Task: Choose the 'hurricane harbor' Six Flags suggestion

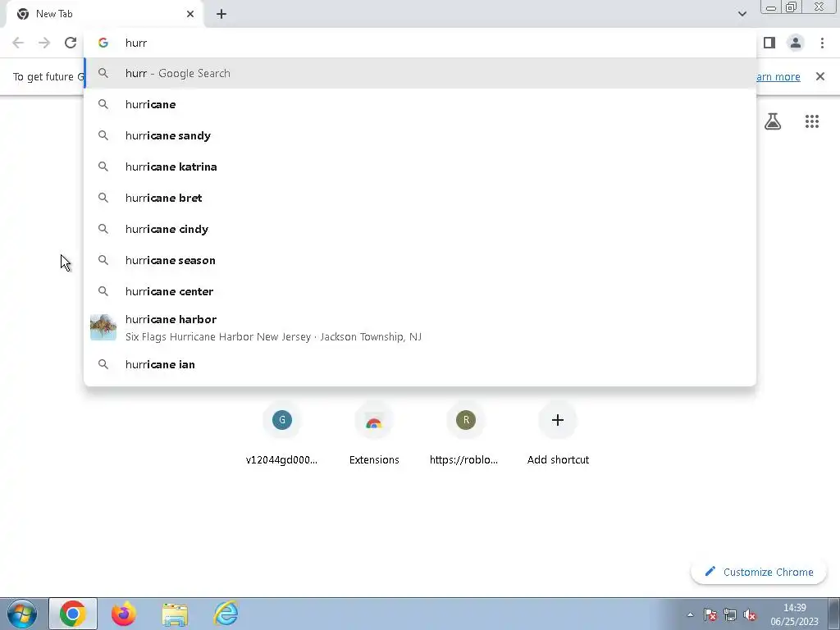Action: pyautogui.click(x=420, y=327)
